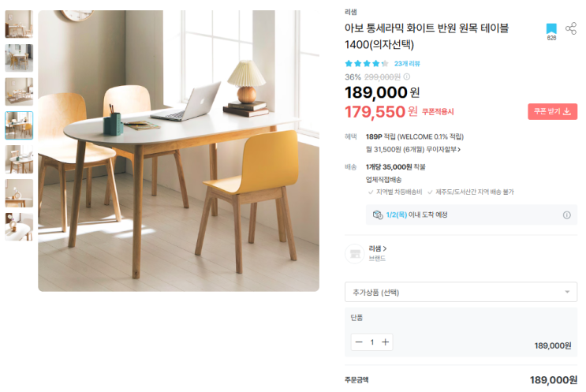Click the main product image
The image size is (586, 392).
[x=179, y=151]
